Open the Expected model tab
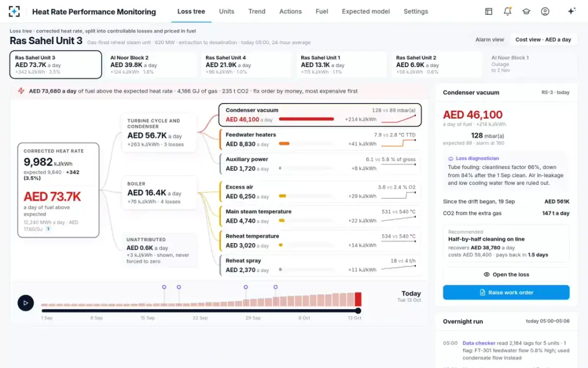Viewport: 588px width, 368px height. point(366,11)
